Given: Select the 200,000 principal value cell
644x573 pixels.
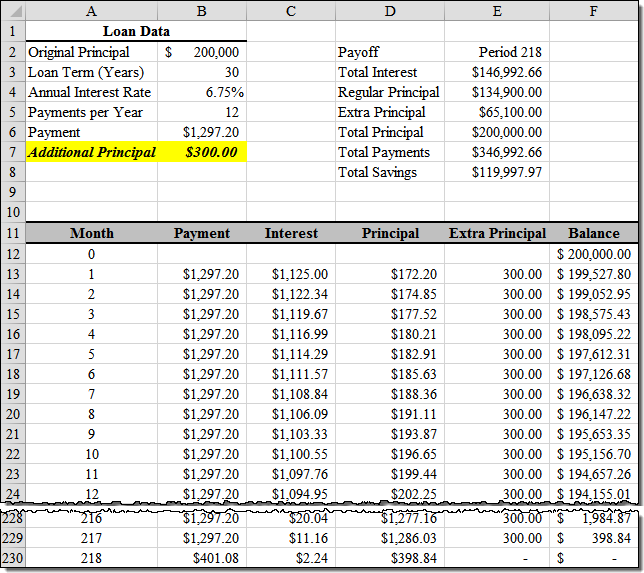Looking at the screenshot, I should pyautogui.click(x=202, y=52).
